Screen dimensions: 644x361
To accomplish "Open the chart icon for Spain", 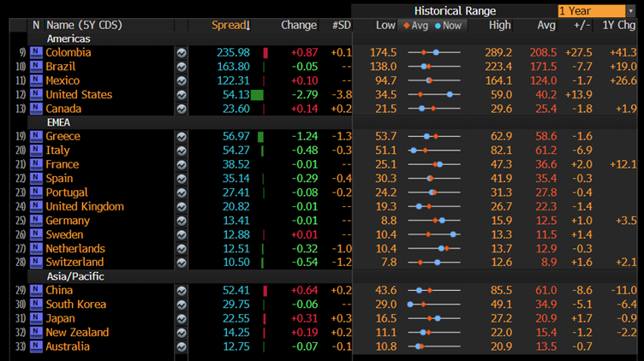I will (182, 179).
